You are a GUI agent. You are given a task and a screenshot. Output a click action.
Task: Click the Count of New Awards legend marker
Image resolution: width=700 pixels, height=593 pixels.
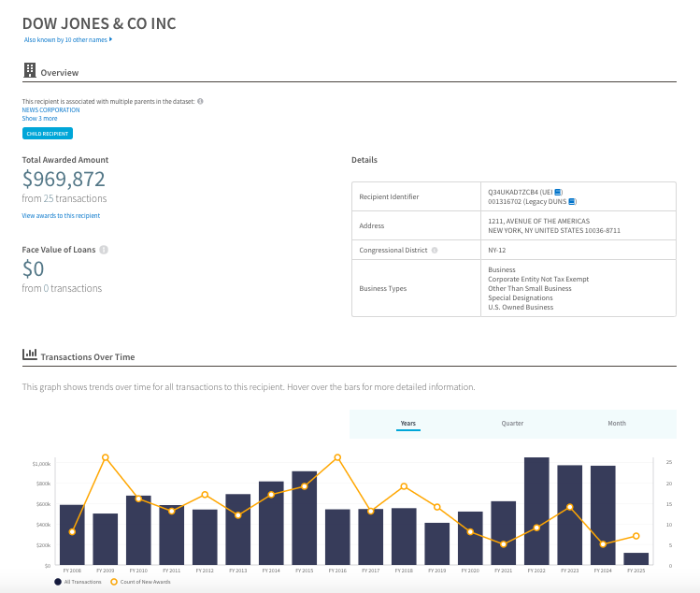(x=114, y=582)
